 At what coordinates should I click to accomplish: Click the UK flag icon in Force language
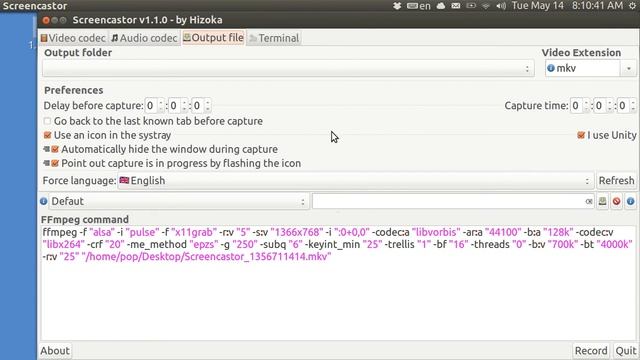pyautogui.click(x=124, y=180)
